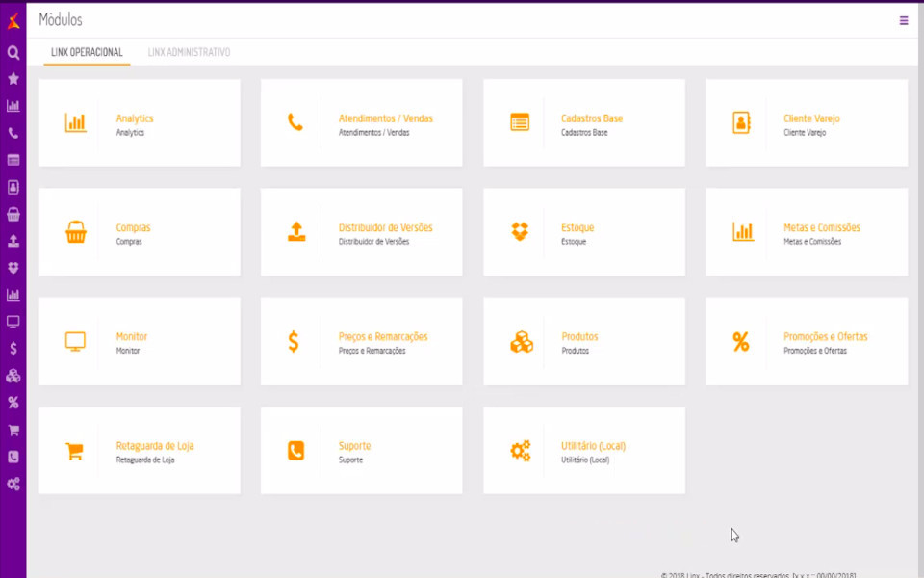Click the Linx logo in the sidebar
Screen dimensions: 924x578
click(x=13, y=21)
